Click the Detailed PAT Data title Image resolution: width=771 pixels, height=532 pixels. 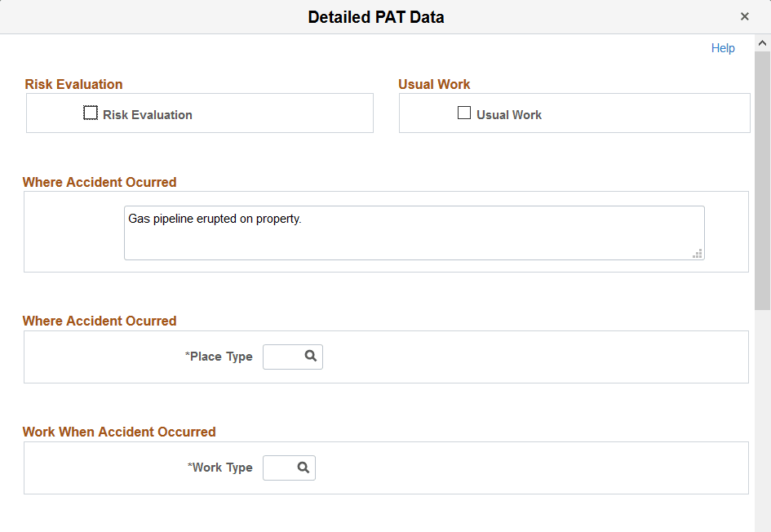374,16
